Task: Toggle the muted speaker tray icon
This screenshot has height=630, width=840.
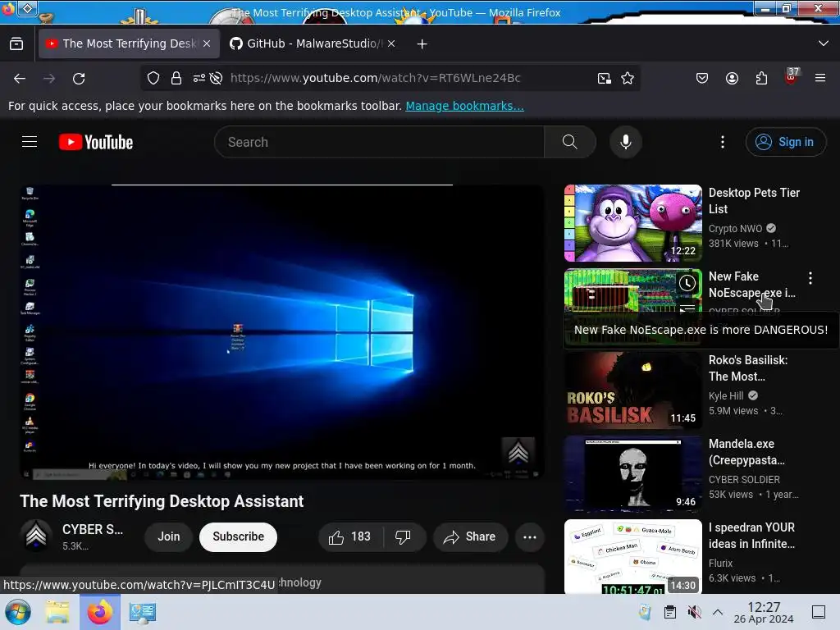Action: click(694, 612)
